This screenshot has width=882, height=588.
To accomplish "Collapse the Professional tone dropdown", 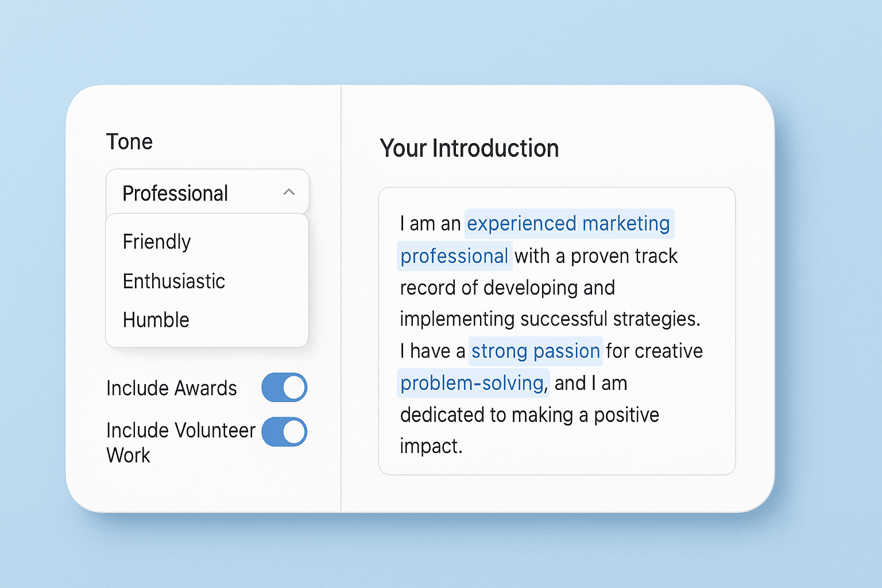I will tap(207, 192).
